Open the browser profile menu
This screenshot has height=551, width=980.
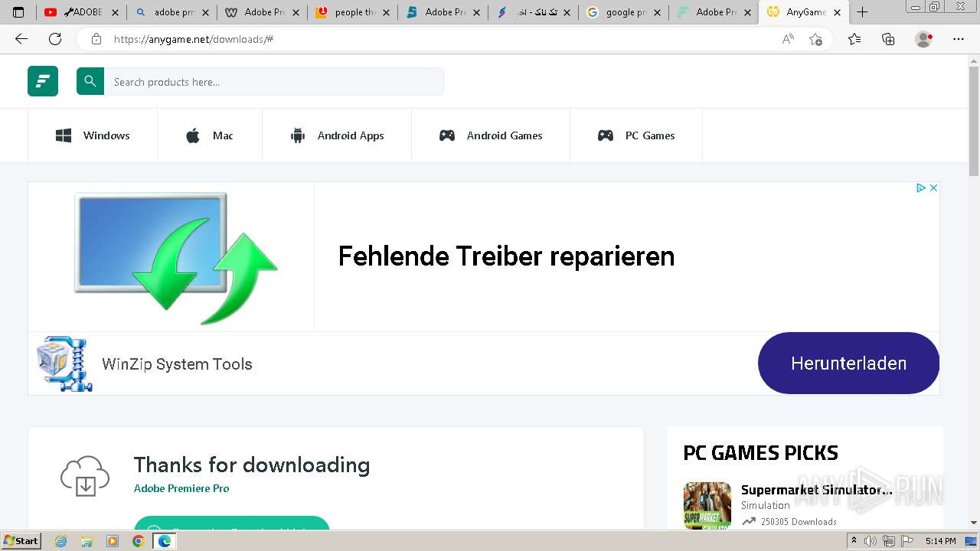(x=924, y=39)
